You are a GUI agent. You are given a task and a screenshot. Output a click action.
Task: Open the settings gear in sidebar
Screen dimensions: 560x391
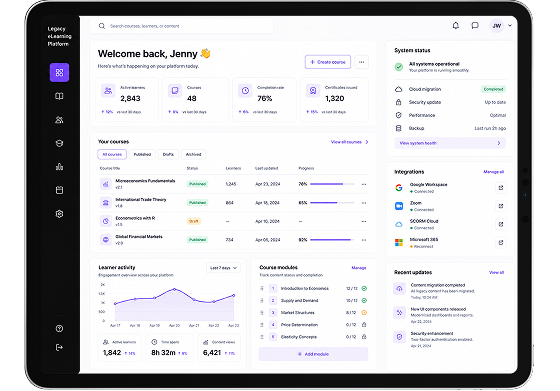(59, 214)
